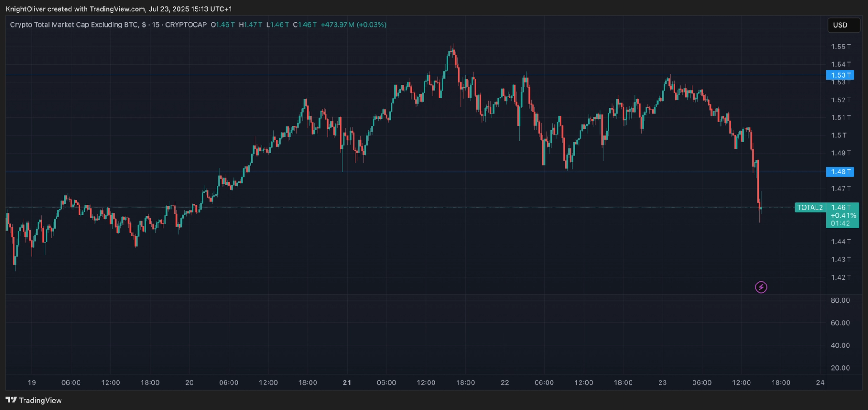Click the CRYPTOCAP source in legend
Image resolution: width=868 pixels, height=410 pixels.
coord(186,25)
